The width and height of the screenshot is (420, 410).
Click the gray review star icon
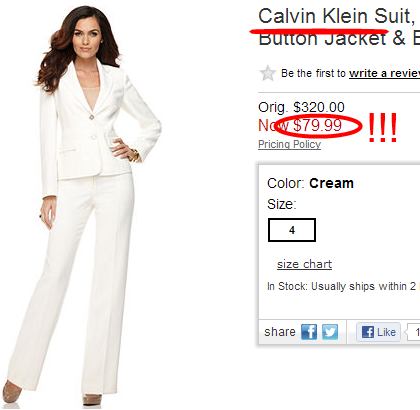pyautogui.click(x=268, y=73)
